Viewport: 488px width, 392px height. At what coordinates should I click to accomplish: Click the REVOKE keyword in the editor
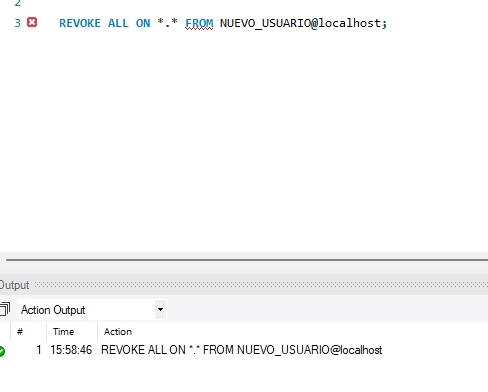click(x=80, y=23)
